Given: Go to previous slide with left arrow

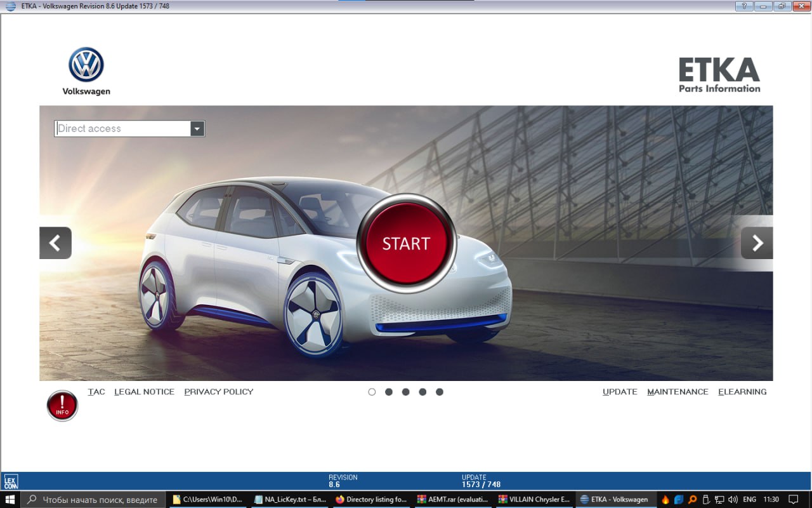Looking at the screenshot, I should click(55, 243).
